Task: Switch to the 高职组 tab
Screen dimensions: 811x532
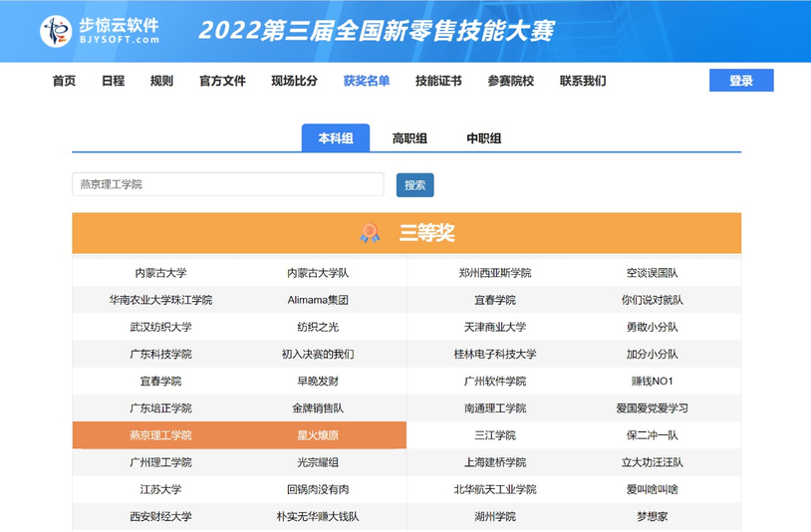Action: 409,138
